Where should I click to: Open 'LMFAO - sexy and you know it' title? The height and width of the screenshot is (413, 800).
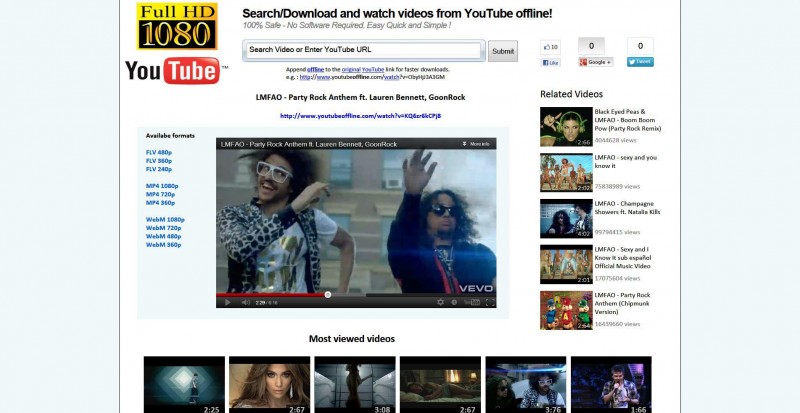coord(626,162)
